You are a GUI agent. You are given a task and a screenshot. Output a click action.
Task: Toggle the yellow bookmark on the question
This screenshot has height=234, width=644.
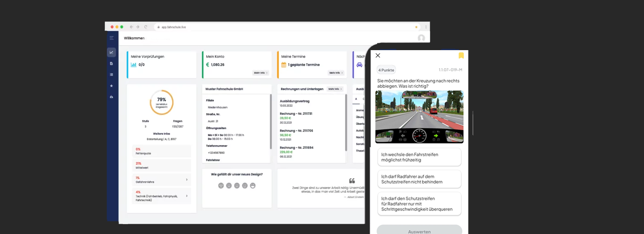[461, 55]
